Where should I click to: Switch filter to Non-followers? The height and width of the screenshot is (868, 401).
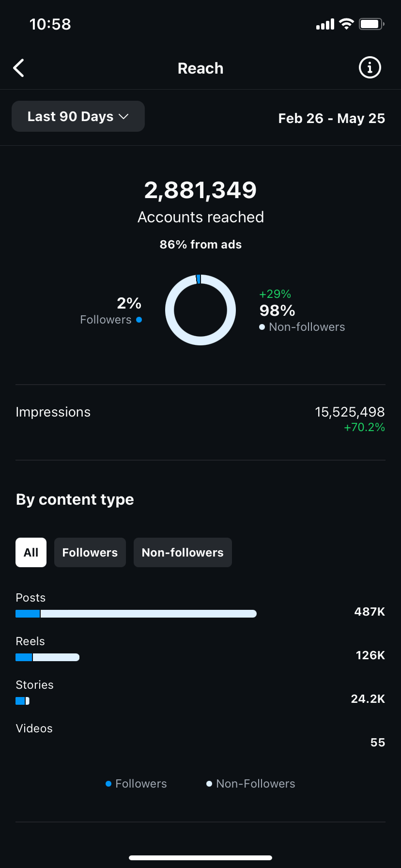183,553
